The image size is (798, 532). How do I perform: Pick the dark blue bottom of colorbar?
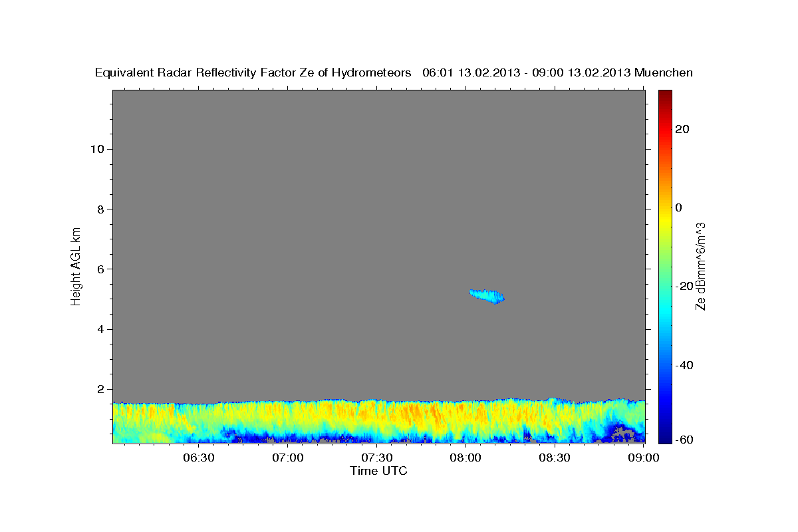(664, 436)
